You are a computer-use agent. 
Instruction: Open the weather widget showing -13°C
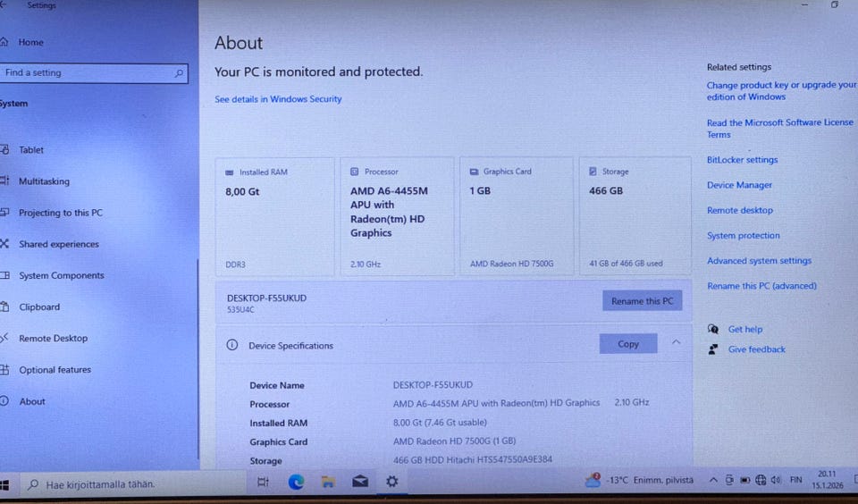tap(639, 481)
